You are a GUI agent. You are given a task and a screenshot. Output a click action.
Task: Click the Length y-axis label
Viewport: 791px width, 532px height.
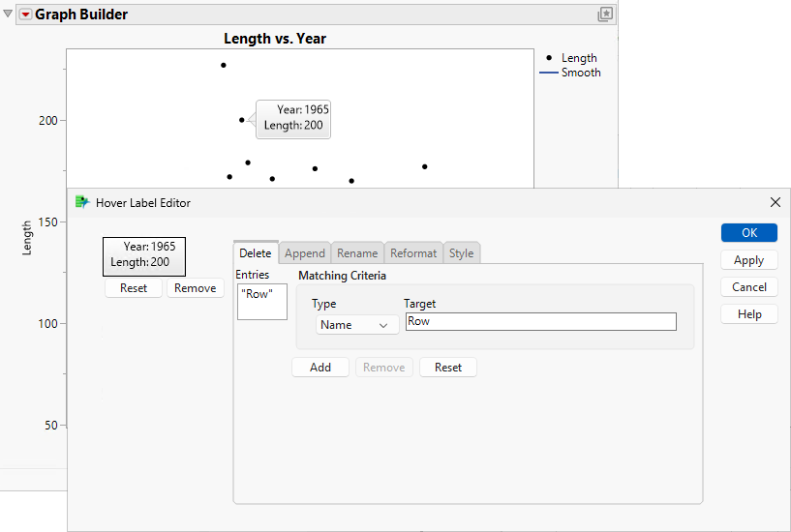coord(27,238)
